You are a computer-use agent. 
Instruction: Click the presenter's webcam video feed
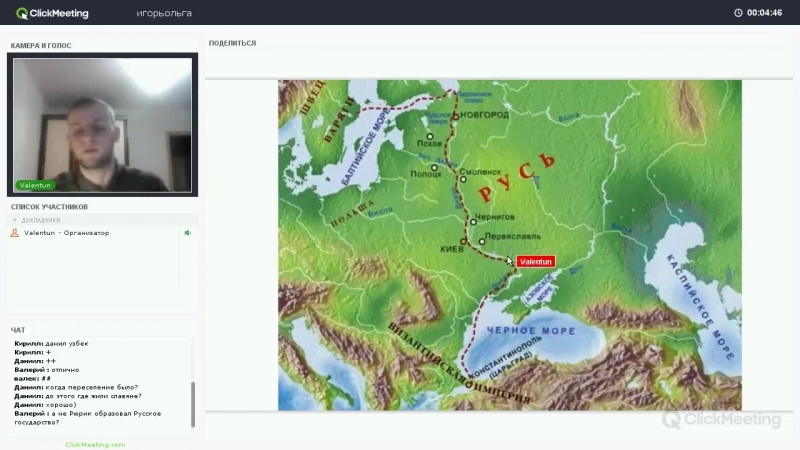coord(100,125)
